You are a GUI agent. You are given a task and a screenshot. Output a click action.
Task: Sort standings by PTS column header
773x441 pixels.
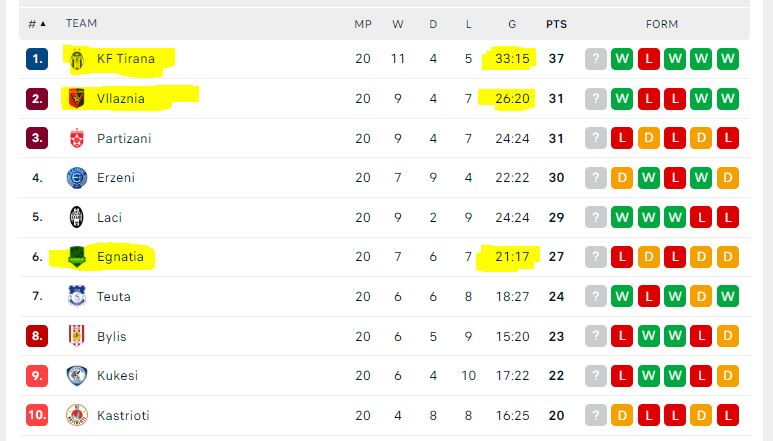[556, 24]
